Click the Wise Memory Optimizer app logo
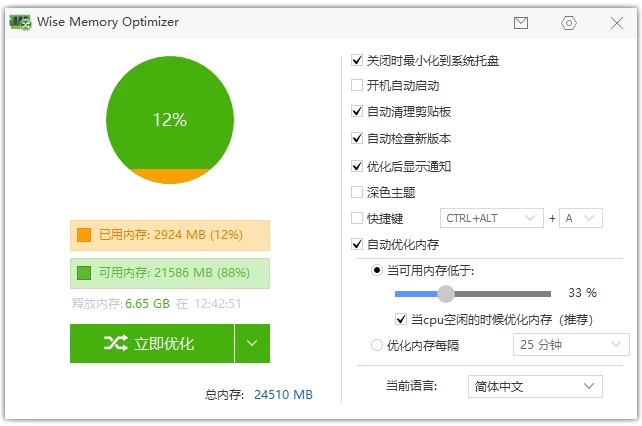This screenshot has width=642, height=426. pyautogui.click(x=20, y=22)
